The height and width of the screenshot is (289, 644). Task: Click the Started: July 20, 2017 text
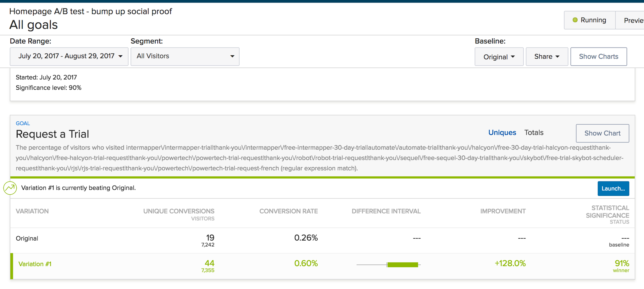[46, 77]
